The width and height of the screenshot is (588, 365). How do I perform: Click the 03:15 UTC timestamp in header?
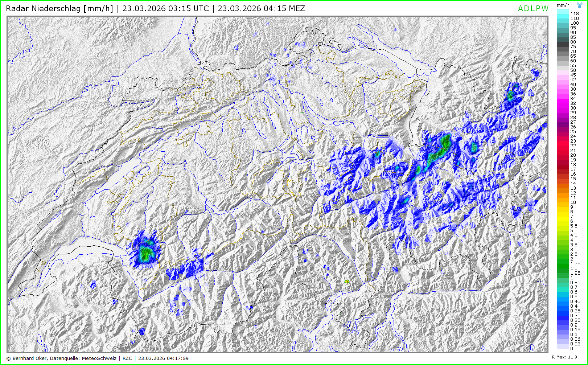point(165,8)
